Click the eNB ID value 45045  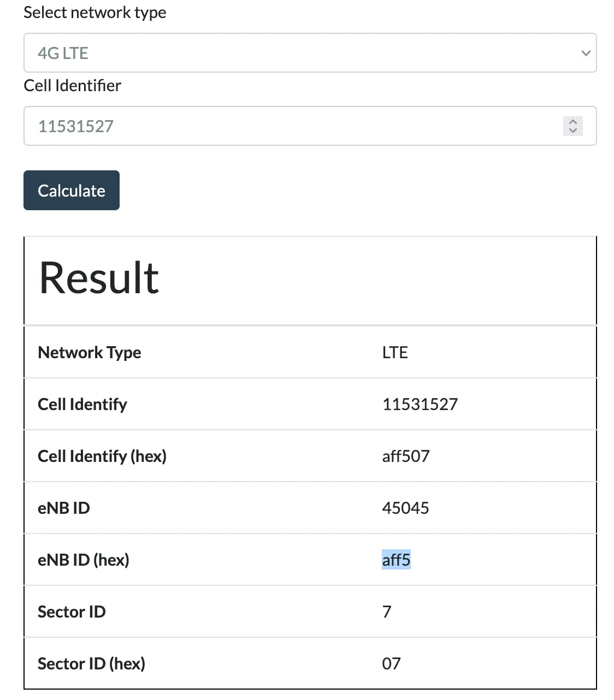tap(405, 508)
